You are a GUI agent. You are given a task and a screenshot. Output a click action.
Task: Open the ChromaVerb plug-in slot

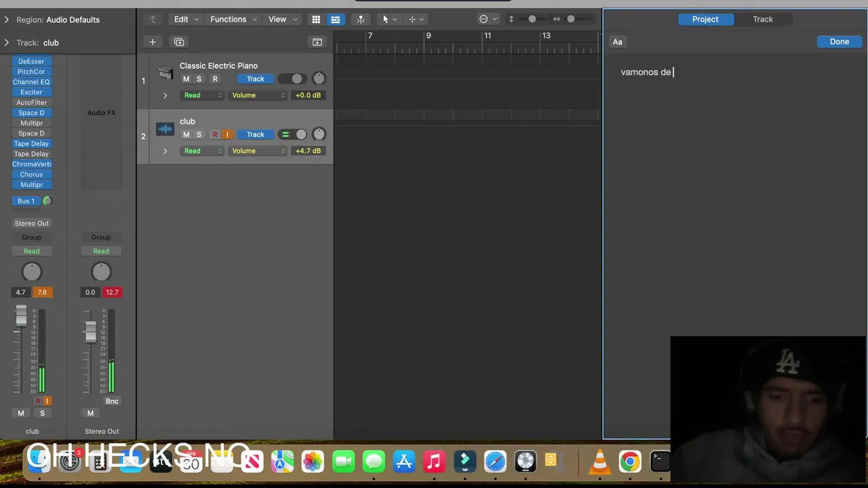point(31,164)
